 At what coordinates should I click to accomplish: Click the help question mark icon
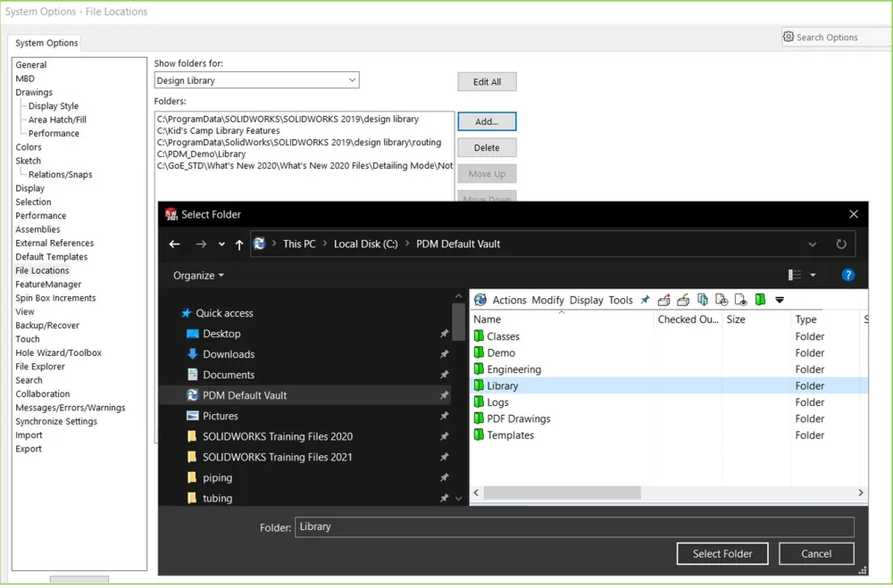point(848,275)
